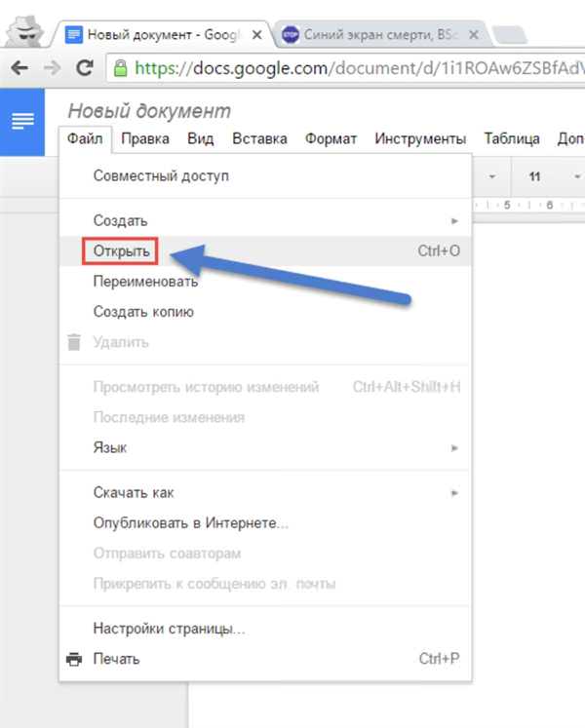585x728 pixels.
Task: Click the green padlock security icon
Action: [120, 68]
